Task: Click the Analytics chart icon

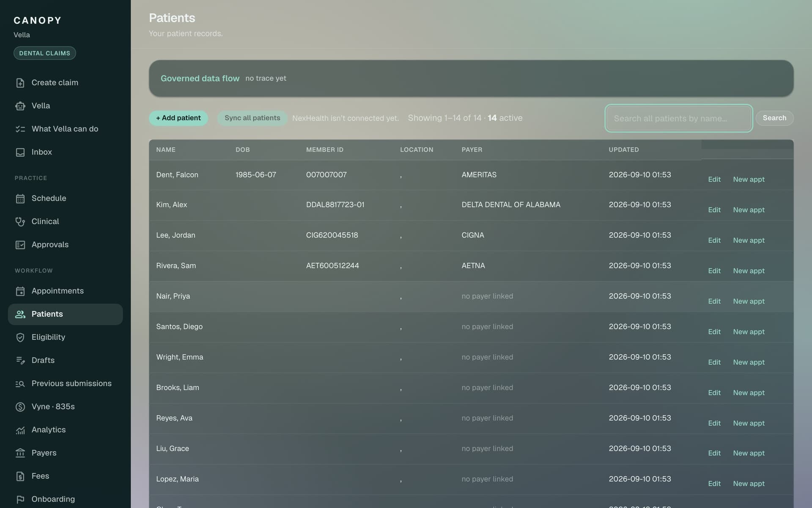Action: (20, 430)
